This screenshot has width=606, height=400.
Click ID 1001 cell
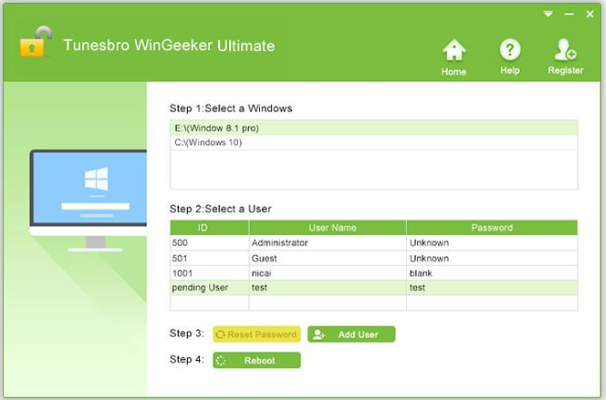209,273
